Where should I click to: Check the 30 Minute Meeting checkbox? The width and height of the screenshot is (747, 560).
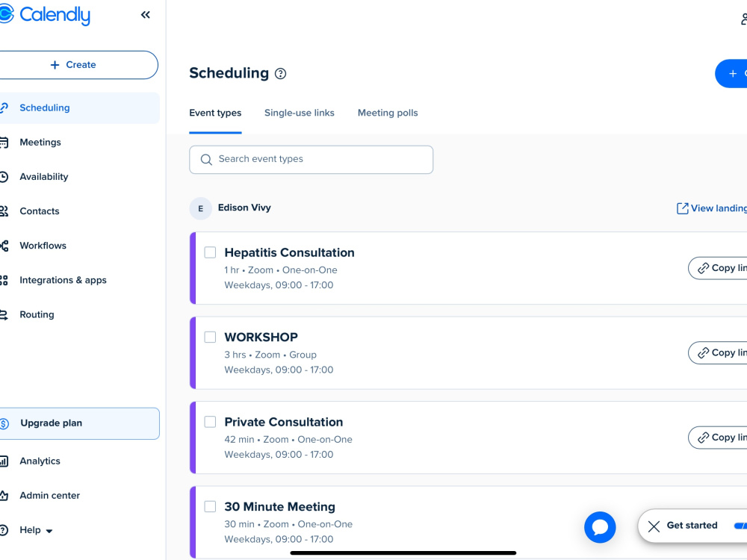[210, 507]
